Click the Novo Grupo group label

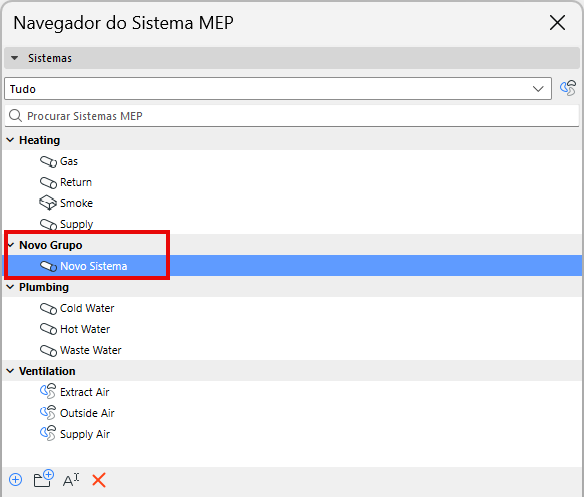(x=51, y=245)
